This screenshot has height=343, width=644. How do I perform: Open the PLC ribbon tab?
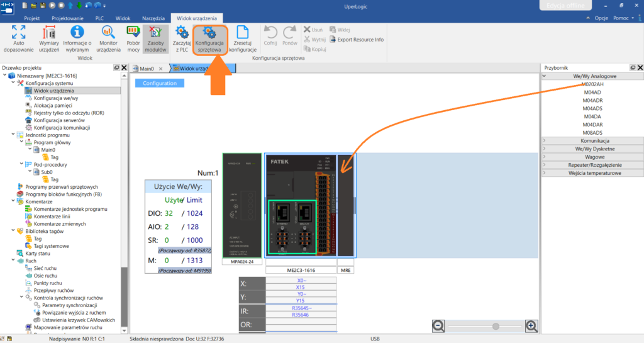pyautogui.click(x=99, y=18)
